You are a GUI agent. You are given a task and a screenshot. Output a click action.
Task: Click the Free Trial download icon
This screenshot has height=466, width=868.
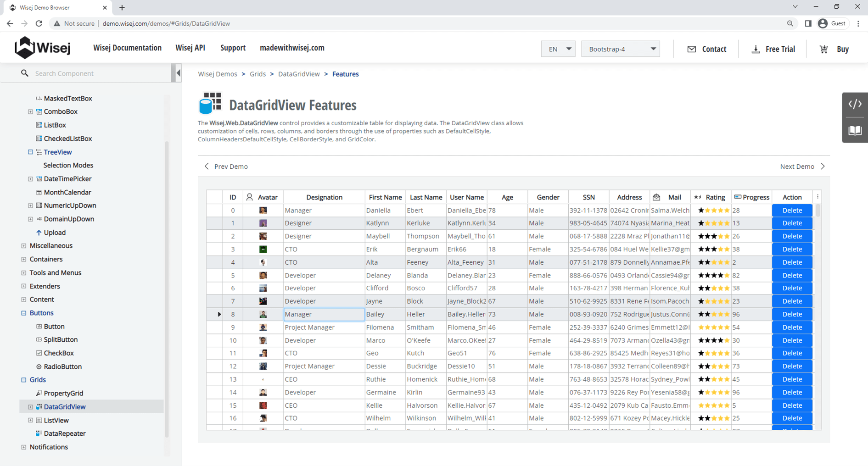(x=756, y=49)
